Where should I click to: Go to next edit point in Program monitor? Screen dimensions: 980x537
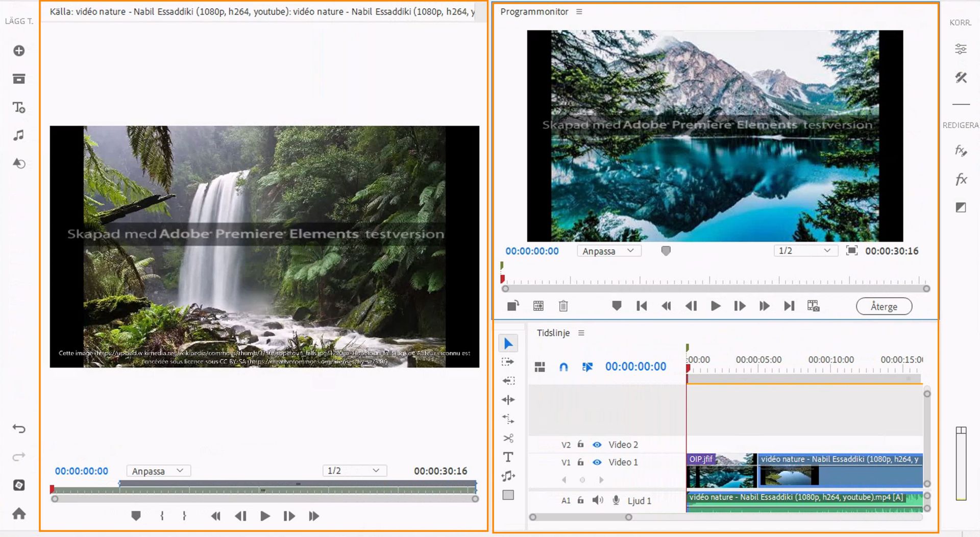pos(789,306)
